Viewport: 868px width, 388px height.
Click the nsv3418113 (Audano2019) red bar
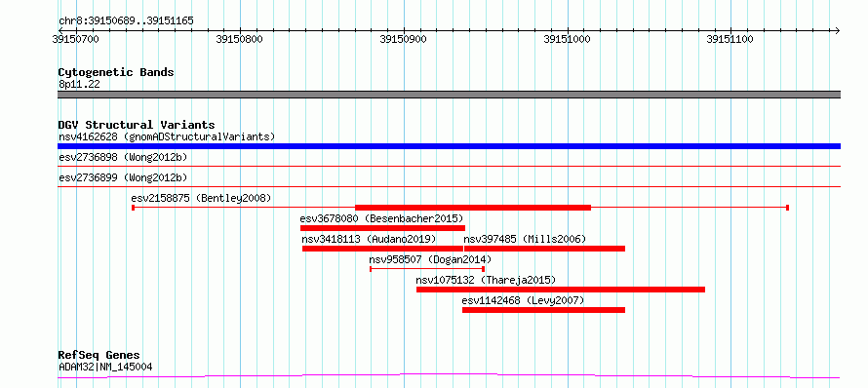382,249
